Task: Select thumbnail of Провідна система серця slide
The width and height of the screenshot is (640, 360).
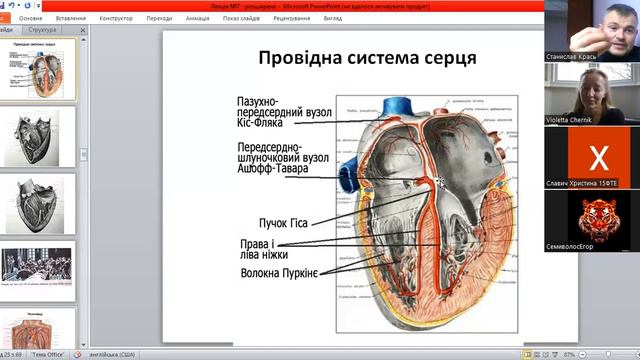Action: [38, 69]
